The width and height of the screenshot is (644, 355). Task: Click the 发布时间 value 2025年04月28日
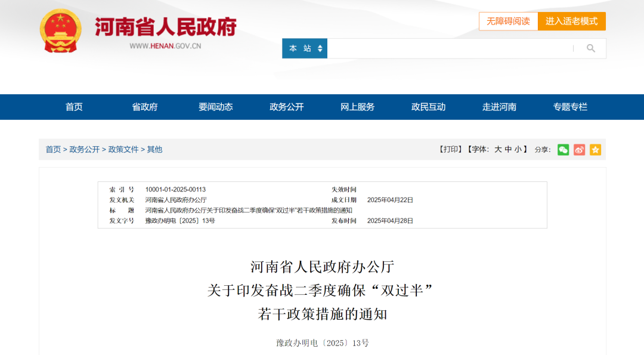point(390,221)
